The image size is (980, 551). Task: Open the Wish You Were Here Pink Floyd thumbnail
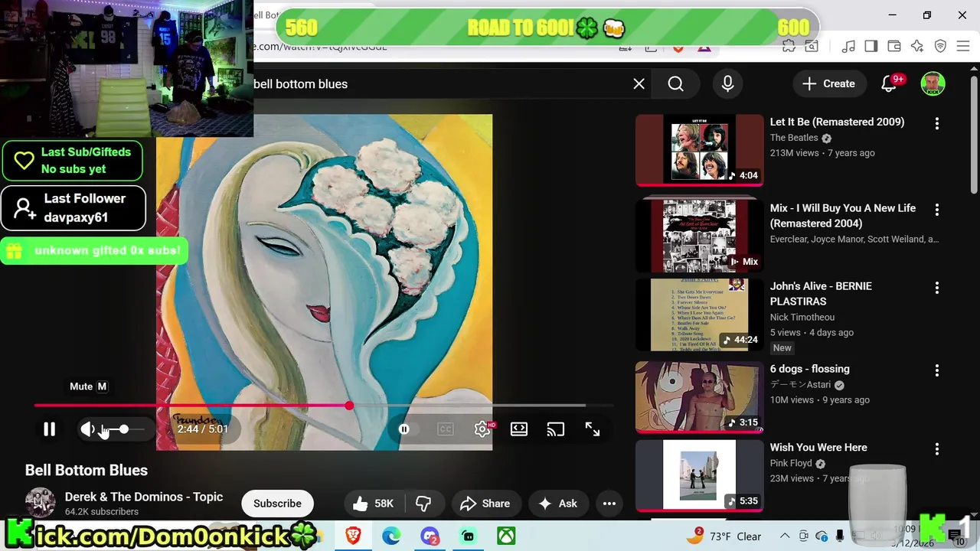[699, 475]
